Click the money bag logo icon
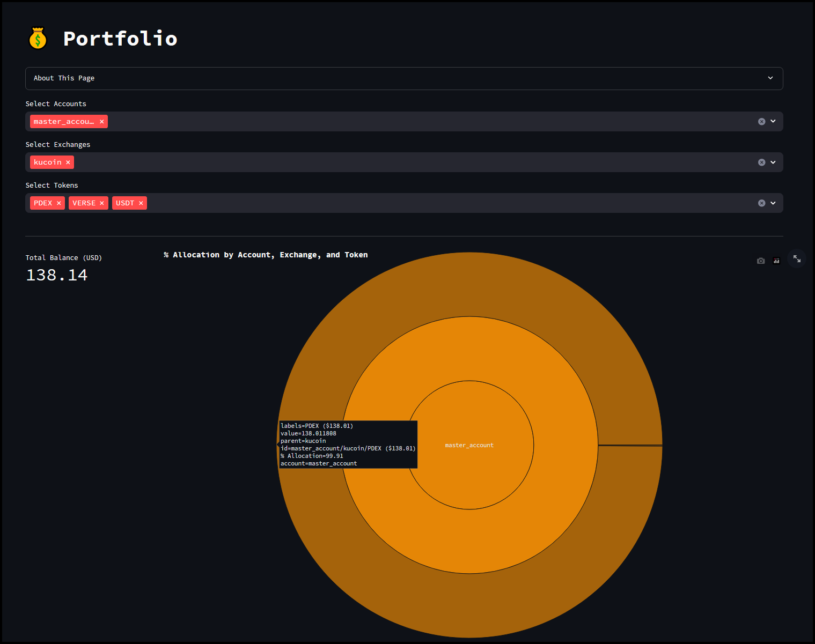815x644 pixels. (x=38, y=39)
